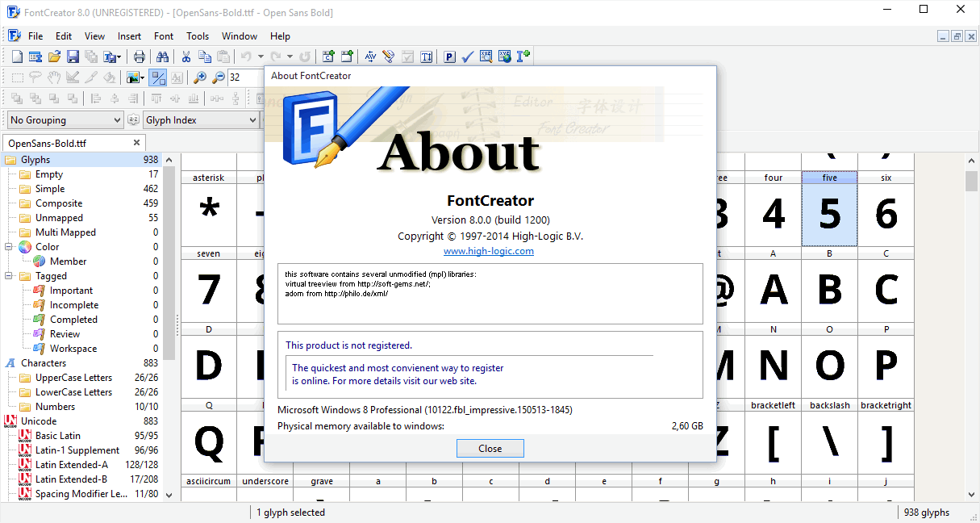Save the font with the floppy disk icon
This screenshot has height=523, width=980.
[x=73, y=56]
